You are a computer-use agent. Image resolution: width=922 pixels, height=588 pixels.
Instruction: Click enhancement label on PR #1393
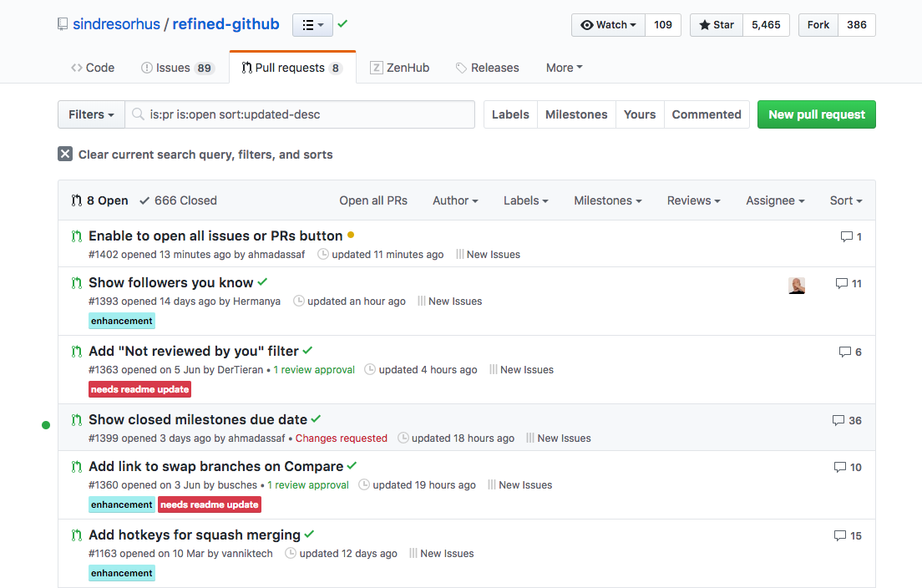point(122,321)
